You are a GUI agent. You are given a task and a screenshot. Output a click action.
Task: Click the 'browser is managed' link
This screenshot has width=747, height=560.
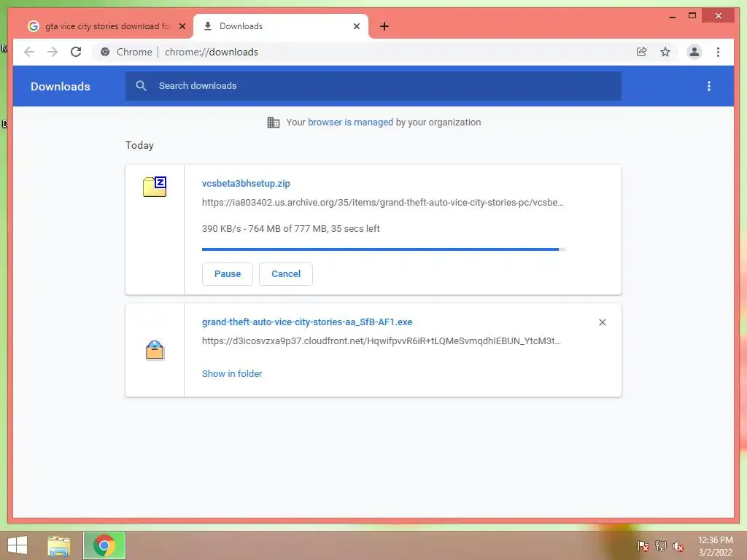(x=351, y=122)
